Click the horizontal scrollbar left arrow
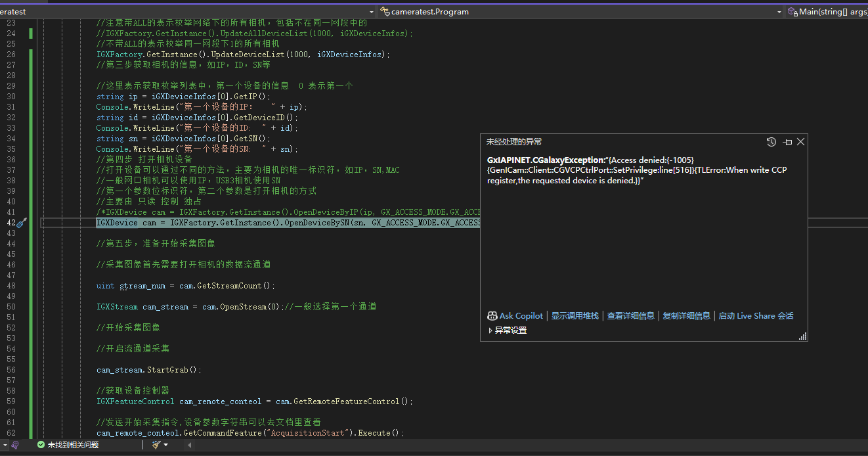This screenshot has height=456, width=868. click(x=190, y=445)
